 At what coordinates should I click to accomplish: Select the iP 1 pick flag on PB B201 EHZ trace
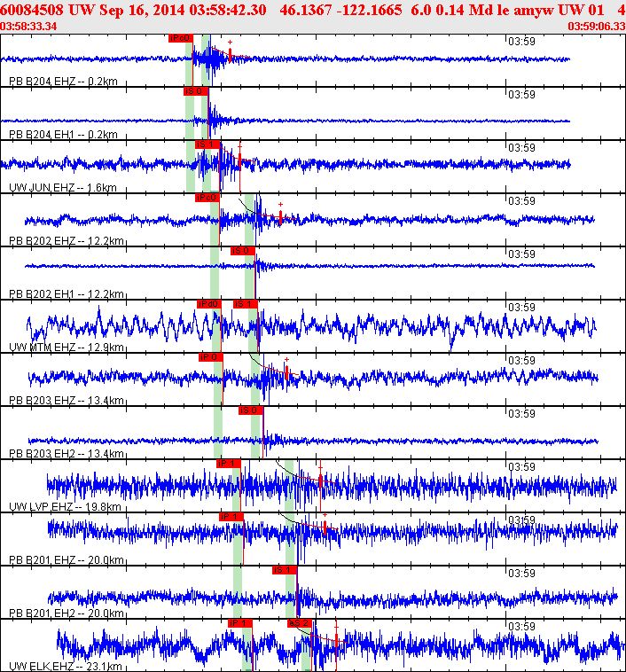point(231,517)
